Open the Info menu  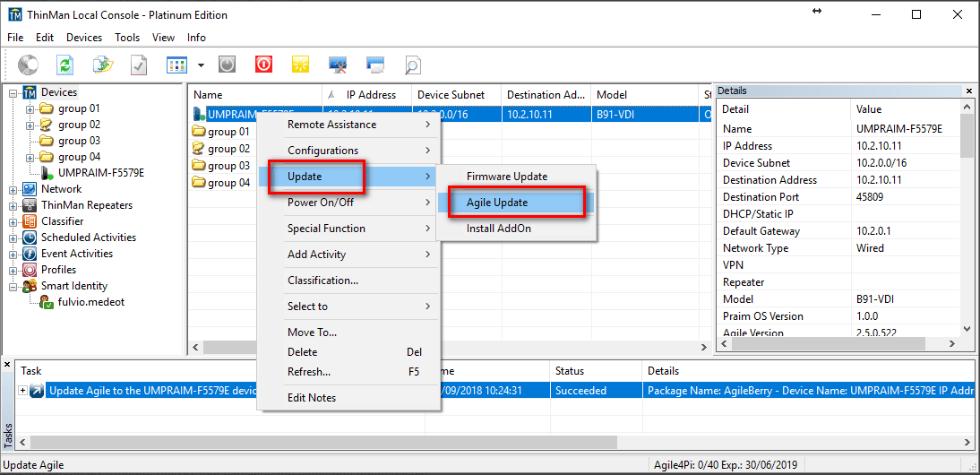point(196,38)
